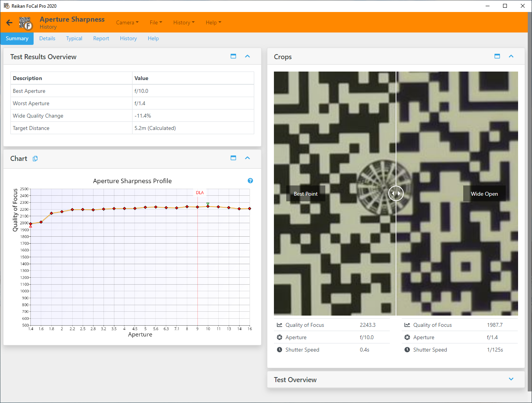Image resolution: width=532 pixels, height=403 pixels.
Task: Click the shutter speed value 0.4s
Action: coord(365,350)
